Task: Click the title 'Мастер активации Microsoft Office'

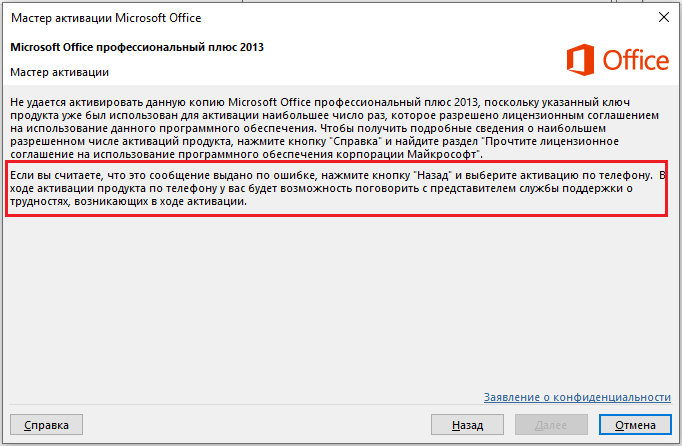Action: 106,18
